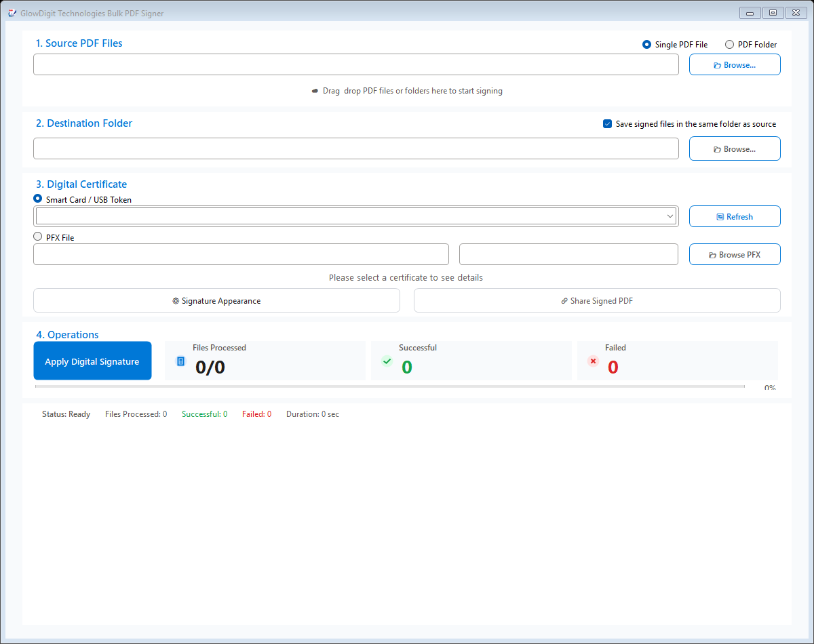Click the large red Failed 0 value
This screenshot has width=814, height=644.
(613, 367)
